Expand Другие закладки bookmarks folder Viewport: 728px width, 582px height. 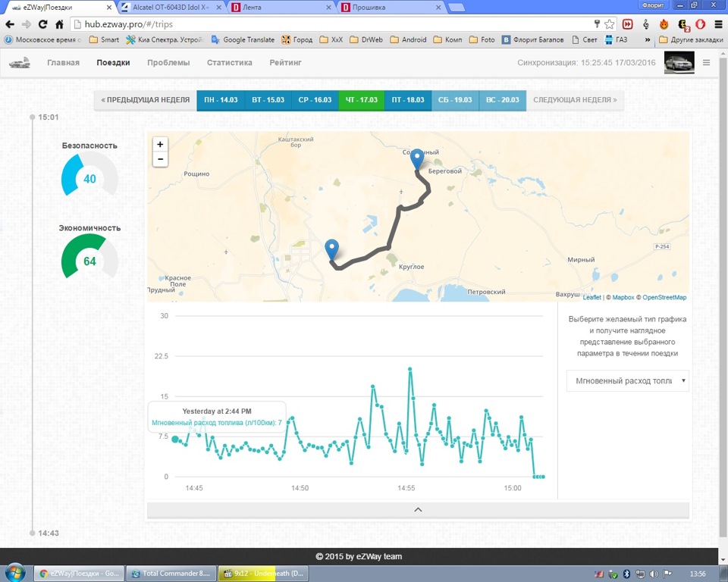pos(689,39)
